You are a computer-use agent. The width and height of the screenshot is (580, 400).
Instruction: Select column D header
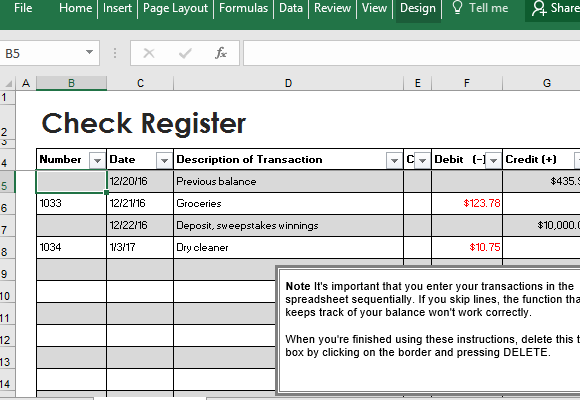click(x=289, y=83)
